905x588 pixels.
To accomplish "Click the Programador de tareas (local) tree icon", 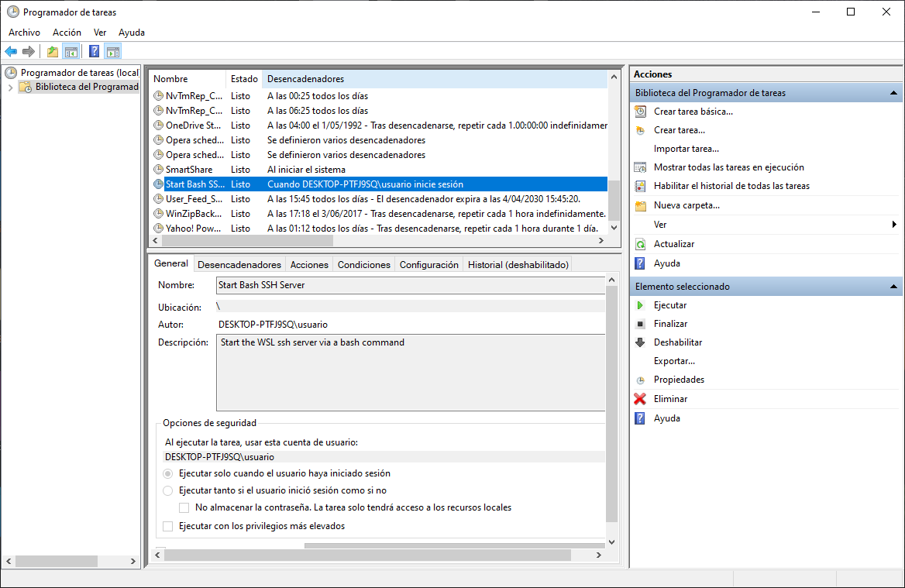I will pos(11,73).
